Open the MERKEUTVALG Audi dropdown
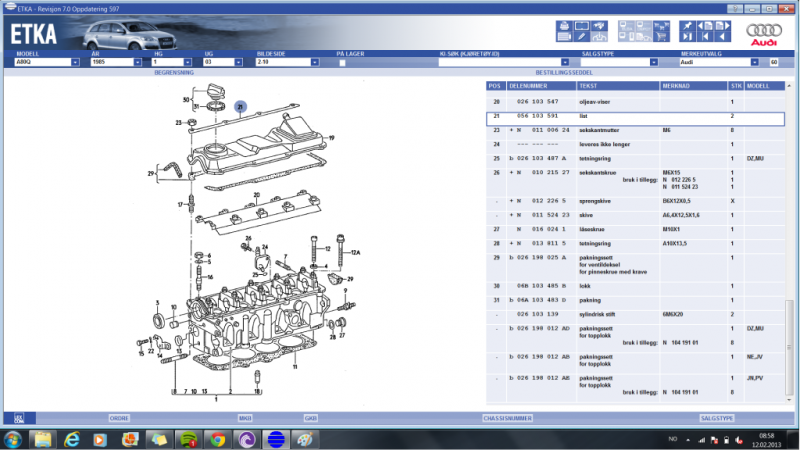This screenshot has width=800, height=450. point(760,62)
